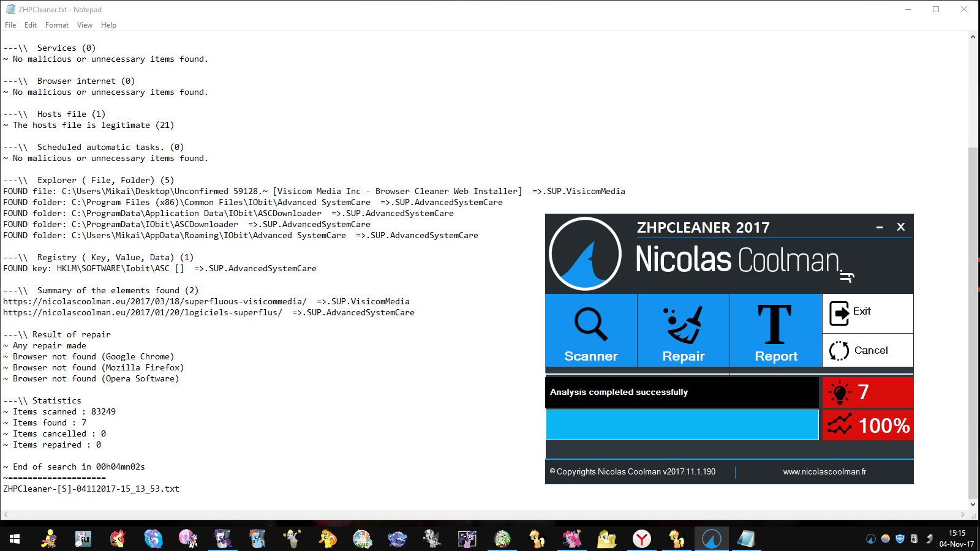Minimize the ZHPCleaner 2017 window
Screen dimensions: 980x551
point(880,227)
